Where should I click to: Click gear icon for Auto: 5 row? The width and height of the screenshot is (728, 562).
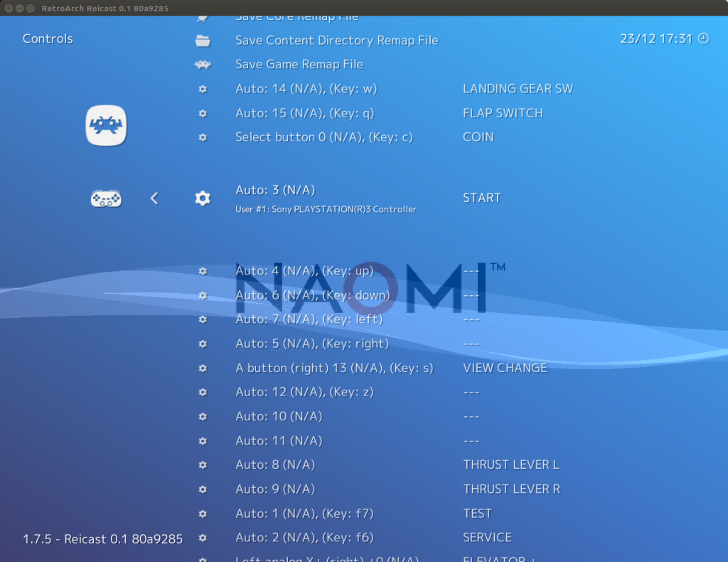pyautogui.click(x=203, y=344)
